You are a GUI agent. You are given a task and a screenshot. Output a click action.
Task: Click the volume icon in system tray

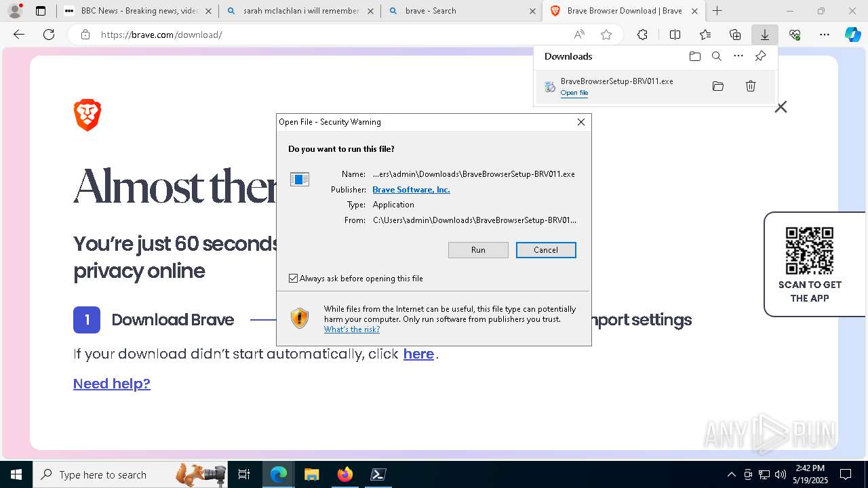pos(781,474)
